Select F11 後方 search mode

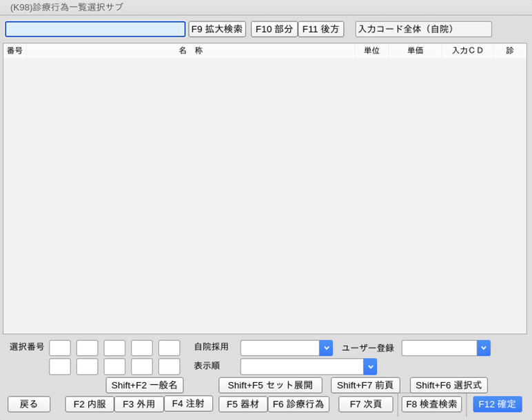tap(321, 29)
